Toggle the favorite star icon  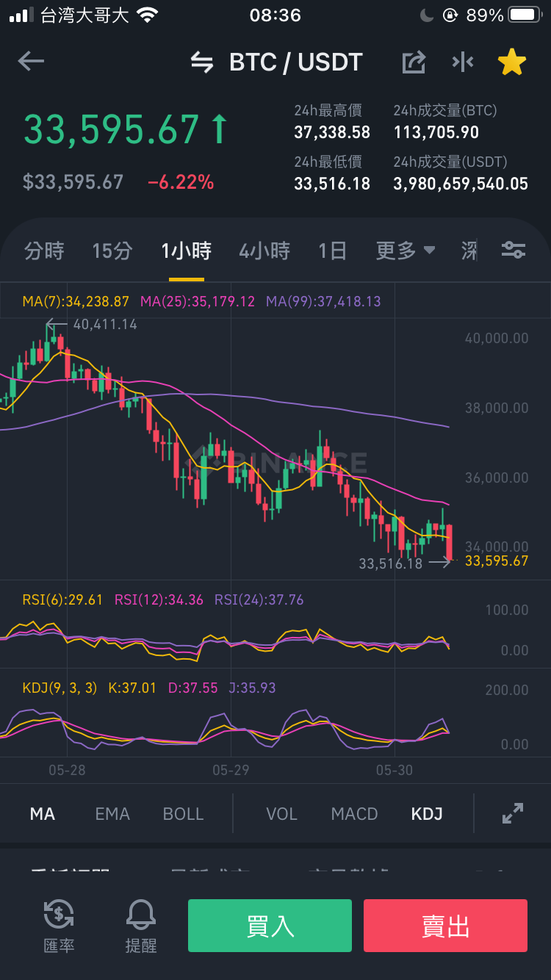click(512, 62)
